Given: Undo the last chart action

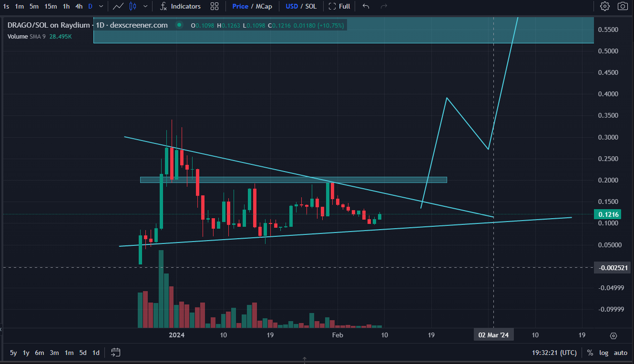Looking at the screenshot, I should click(366, 6).
